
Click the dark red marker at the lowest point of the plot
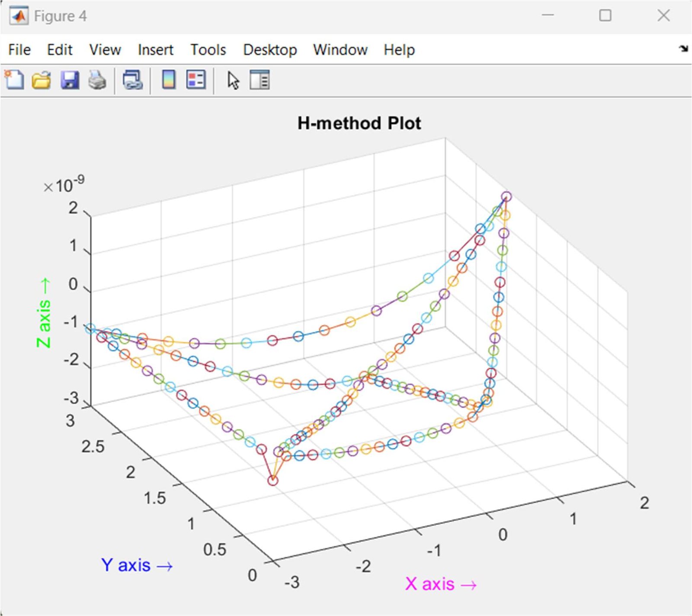272,481
